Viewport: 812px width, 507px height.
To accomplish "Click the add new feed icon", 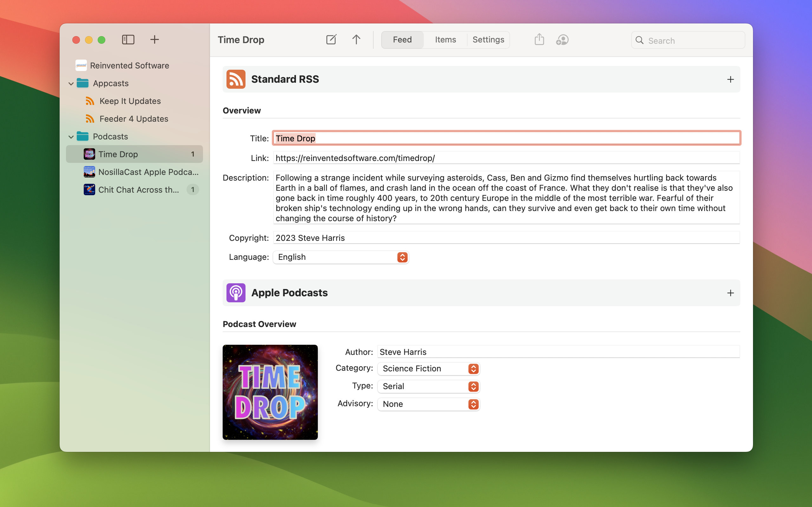I will tap(155, 40).
